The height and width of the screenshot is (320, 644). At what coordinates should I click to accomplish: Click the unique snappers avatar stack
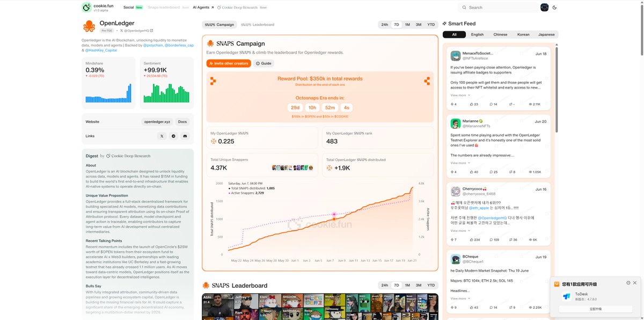[x=292, y=168]
